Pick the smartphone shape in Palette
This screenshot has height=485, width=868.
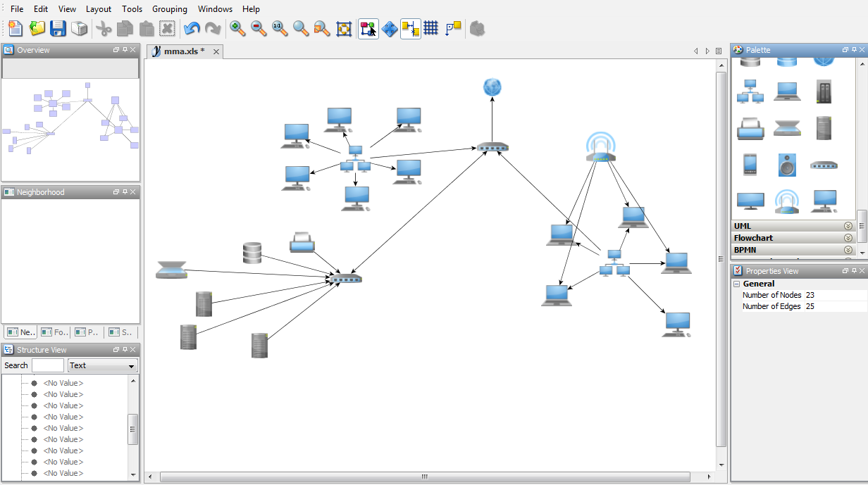[x=750, y=165]
